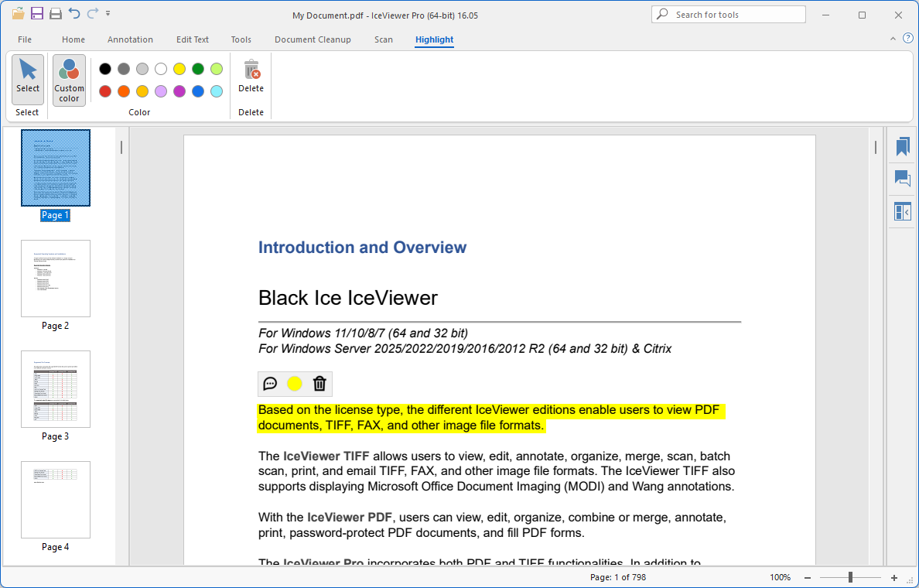Switch to the Document Cleanup tab
This screenshot has height=588, width=919.
coord(313,39)
